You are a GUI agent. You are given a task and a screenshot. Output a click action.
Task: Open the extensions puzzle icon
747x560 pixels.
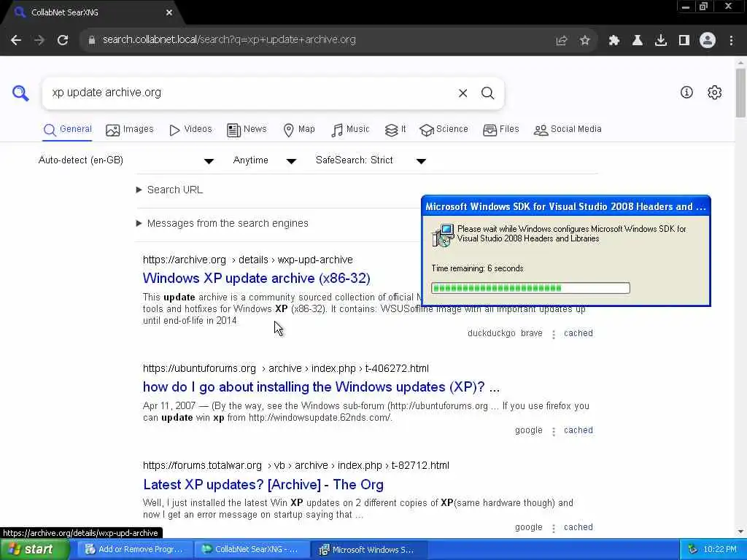[614, 41]
